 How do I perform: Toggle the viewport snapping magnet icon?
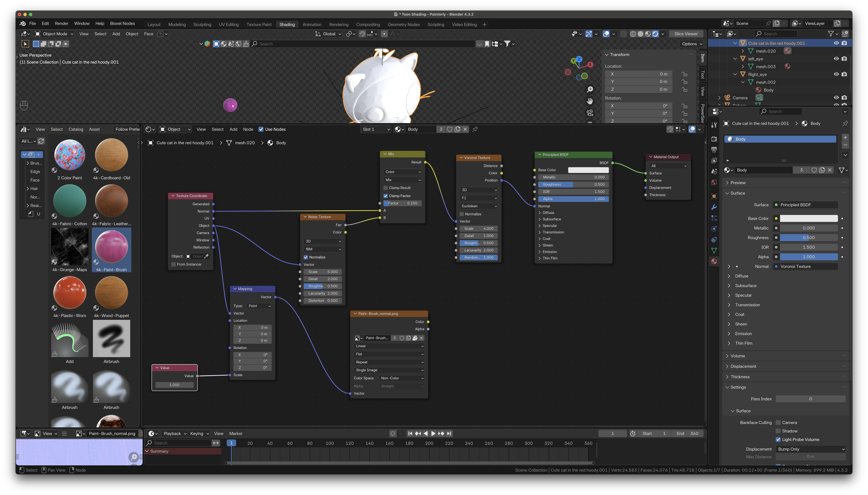click(362, 34)
